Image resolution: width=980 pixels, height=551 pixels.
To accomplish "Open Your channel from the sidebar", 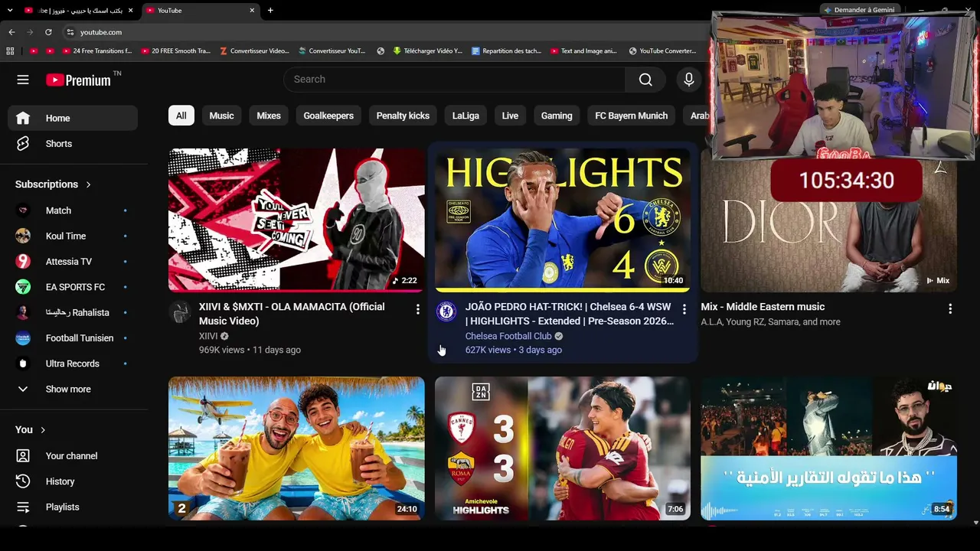I will pos(74,456).
